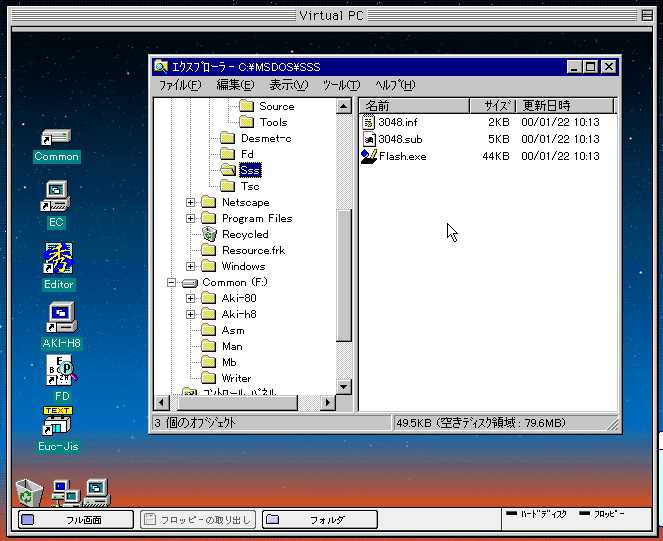Viewport: 663px width, 541px height.
Task: Click the open Sss folder icon
Action: [228, 170]
